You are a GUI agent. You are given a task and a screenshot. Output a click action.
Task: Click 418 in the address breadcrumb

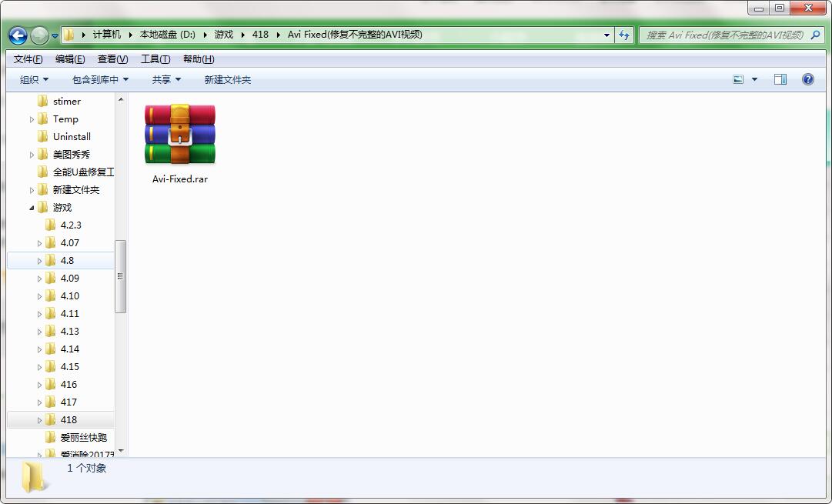pos(260,35)
